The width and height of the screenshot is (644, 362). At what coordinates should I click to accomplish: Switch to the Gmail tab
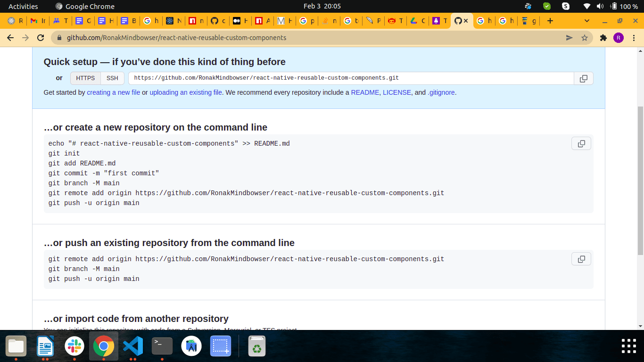pos(38,21)
